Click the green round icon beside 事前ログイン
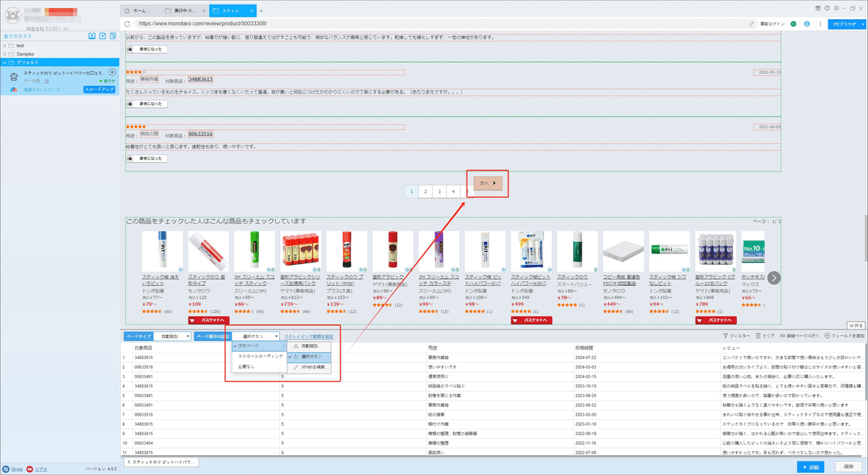Screen dimensions: 868x475 tap(793, 24)
